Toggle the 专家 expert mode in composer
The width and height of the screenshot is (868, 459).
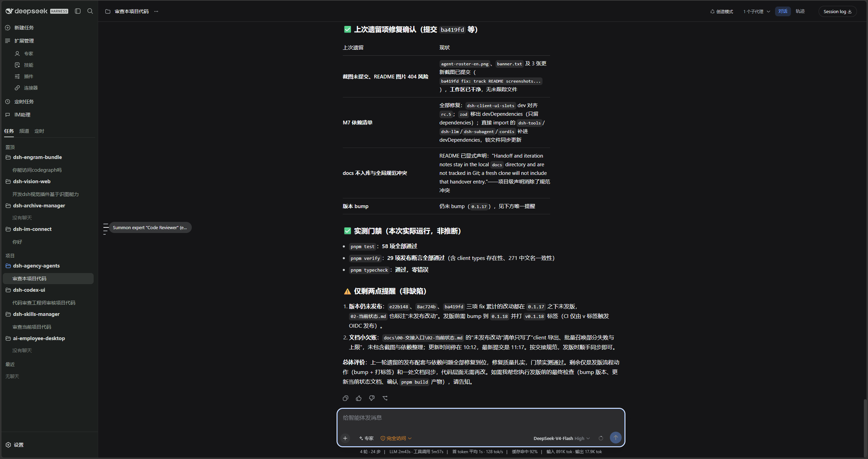tap(366, 438)
